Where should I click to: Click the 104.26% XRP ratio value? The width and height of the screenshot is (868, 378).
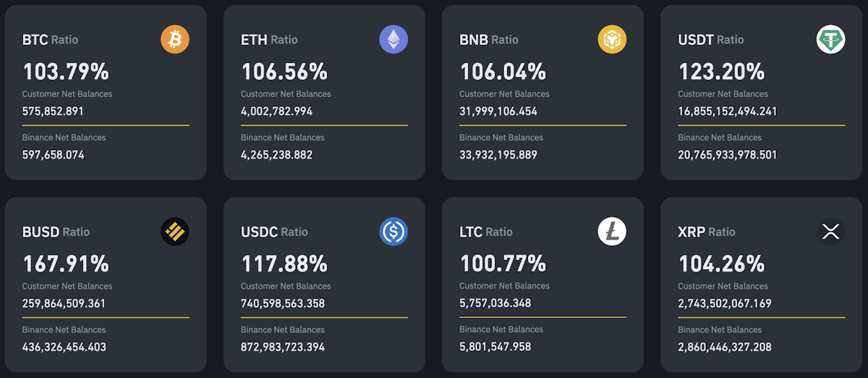pos(722,264)
